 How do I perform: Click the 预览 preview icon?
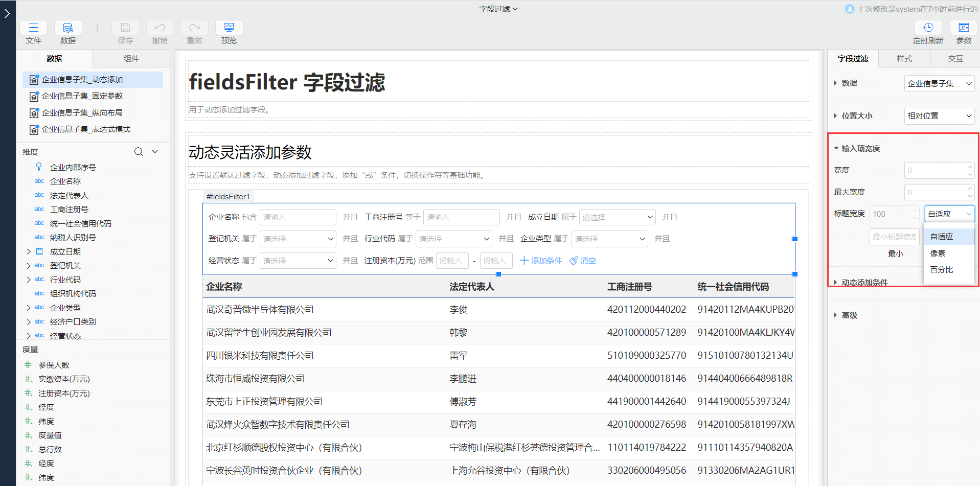click(x=229, y=28)
